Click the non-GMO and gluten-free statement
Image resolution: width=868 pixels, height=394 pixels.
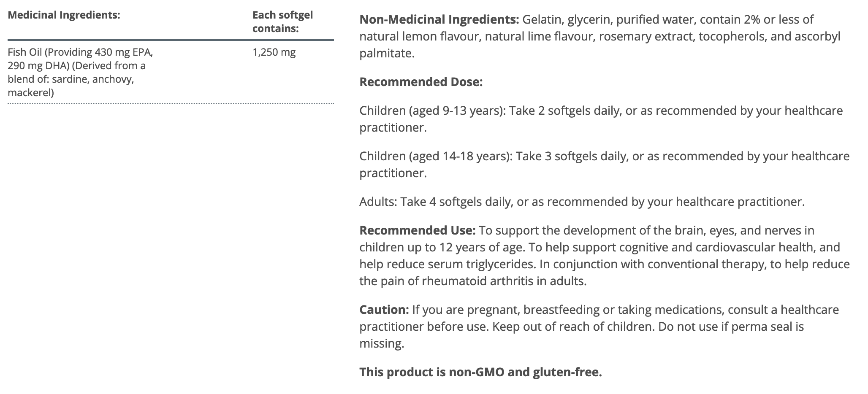pyautogui.click(x=480, y=372)
